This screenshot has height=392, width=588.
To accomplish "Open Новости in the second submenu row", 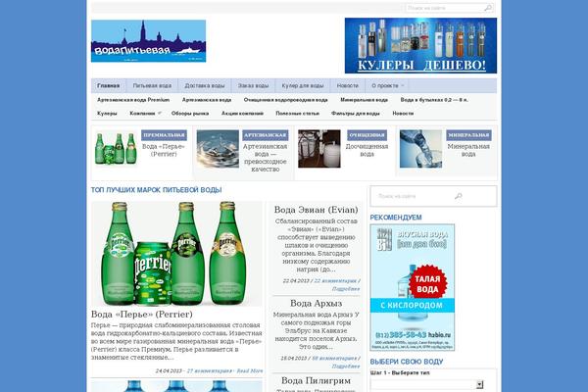I will [403, 114].
